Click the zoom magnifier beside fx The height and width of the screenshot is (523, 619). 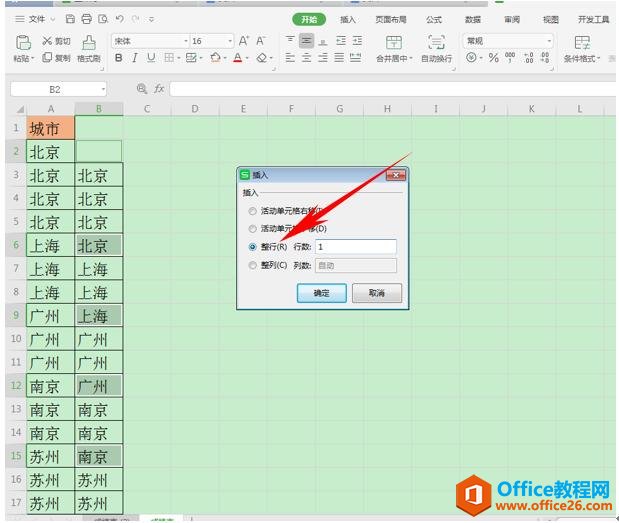tap(142, 89)
